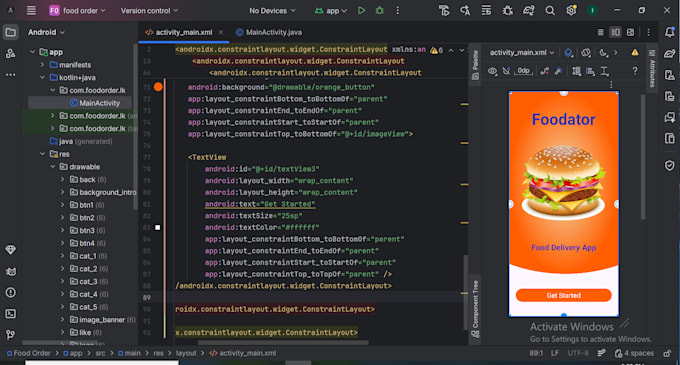Click layout breadcrumb in navigation bar

(186, 353)
